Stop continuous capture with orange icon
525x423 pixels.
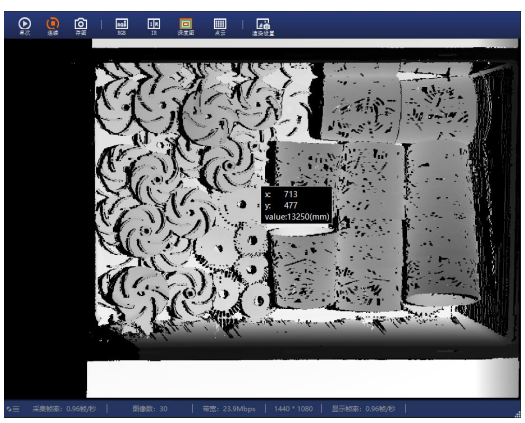pos(53,26)
